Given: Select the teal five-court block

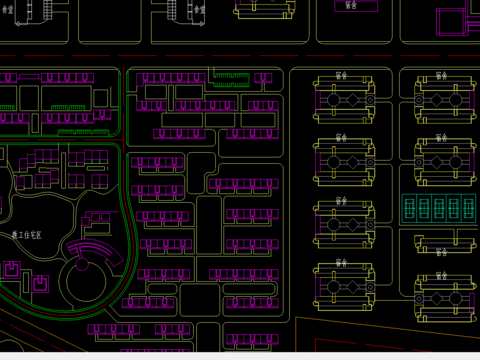Looking at the screenshot, I should (x=439, y=208).
